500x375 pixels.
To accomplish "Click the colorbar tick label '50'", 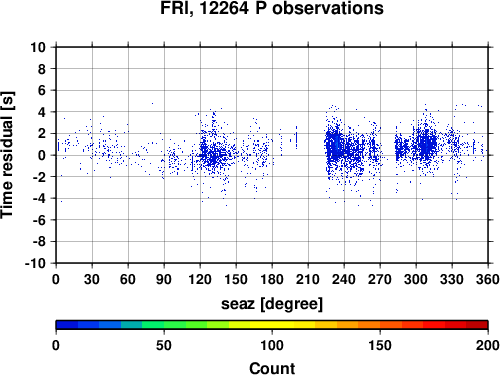I will coord(164,346).
